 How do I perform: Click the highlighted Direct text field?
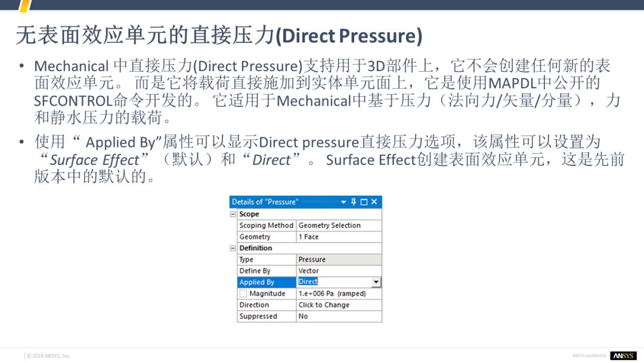pos(333,282)
